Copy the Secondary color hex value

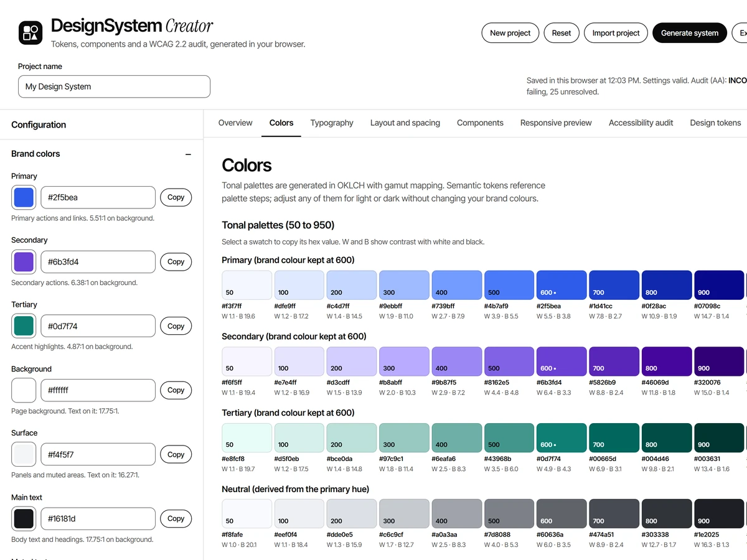pyautogui.click(x=176, y=262)
